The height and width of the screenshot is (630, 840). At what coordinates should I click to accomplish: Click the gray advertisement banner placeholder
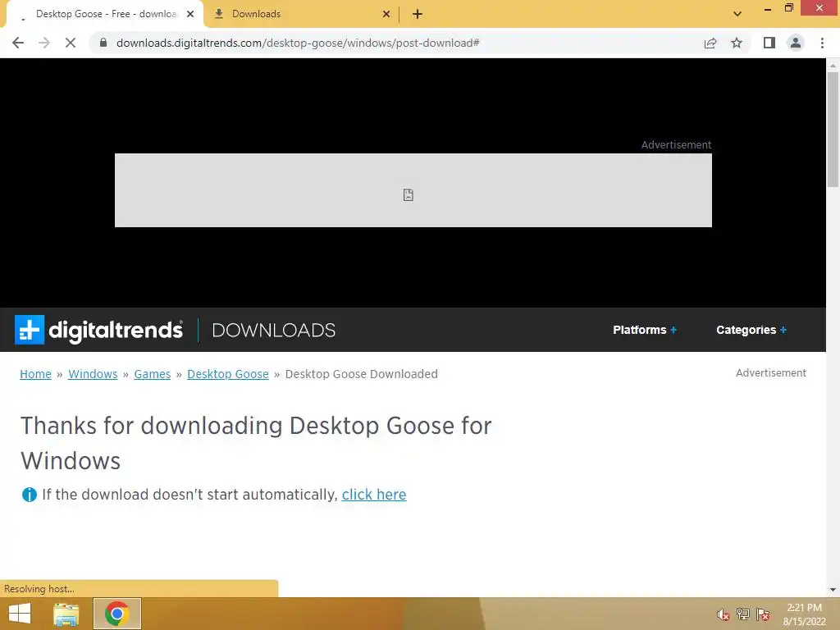tap(413, 190)
